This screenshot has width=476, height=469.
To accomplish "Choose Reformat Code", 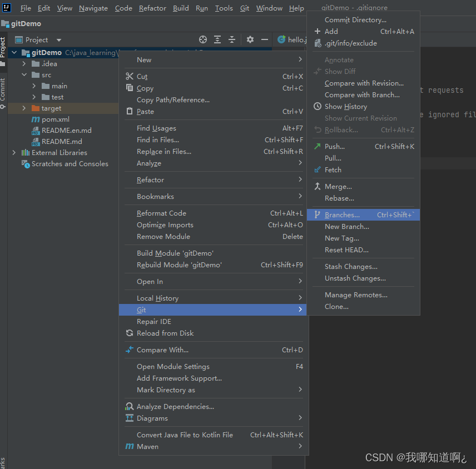I will pos(214,213).
